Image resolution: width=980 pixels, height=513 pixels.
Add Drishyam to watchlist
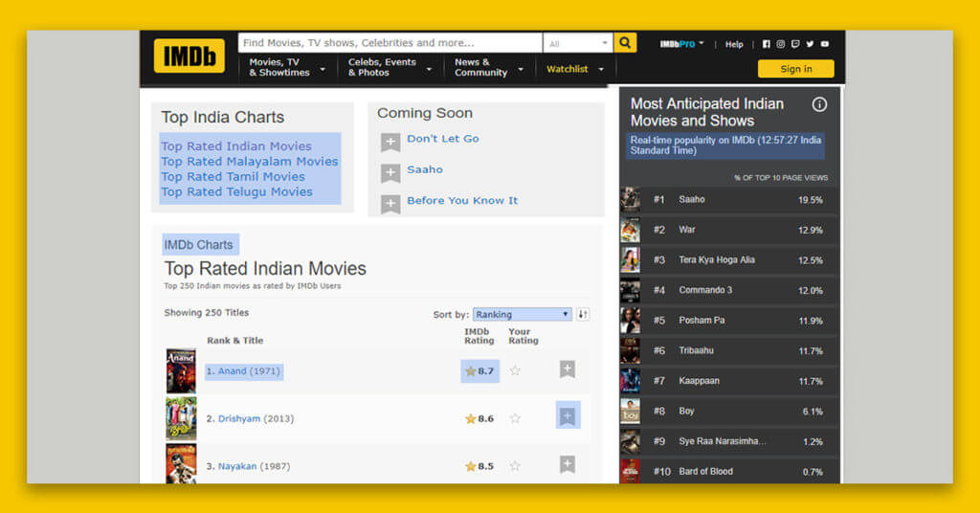[x=568, y=416]
